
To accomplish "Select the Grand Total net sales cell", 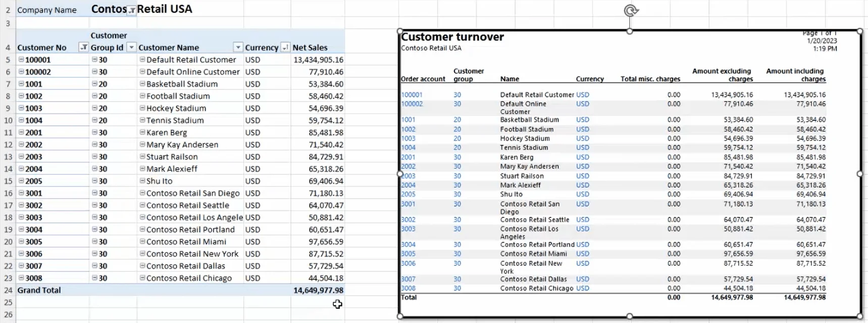I will click(x=318, y=290).
